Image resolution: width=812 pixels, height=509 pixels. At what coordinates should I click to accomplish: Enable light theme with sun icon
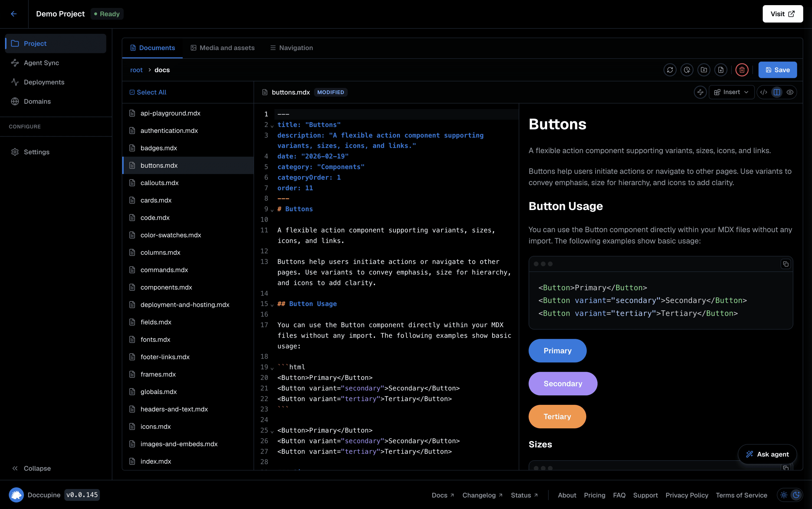[x=784, y=495]
